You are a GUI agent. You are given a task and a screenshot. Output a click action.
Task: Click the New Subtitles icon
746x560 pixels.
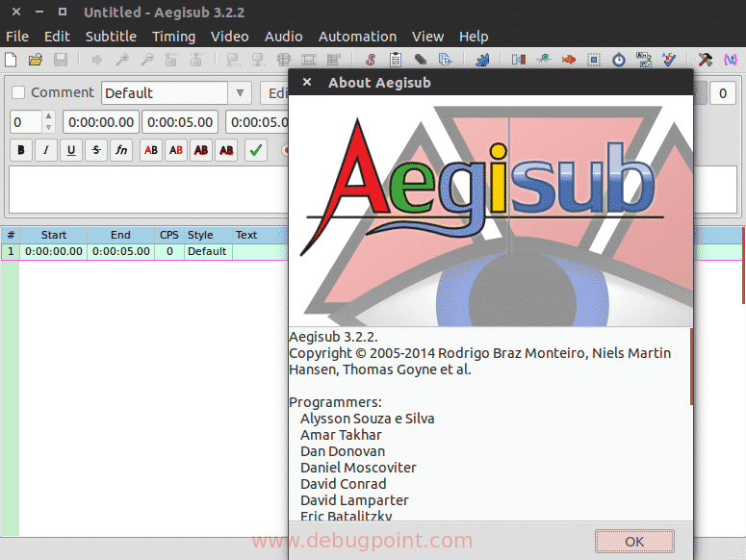point(11,60)
